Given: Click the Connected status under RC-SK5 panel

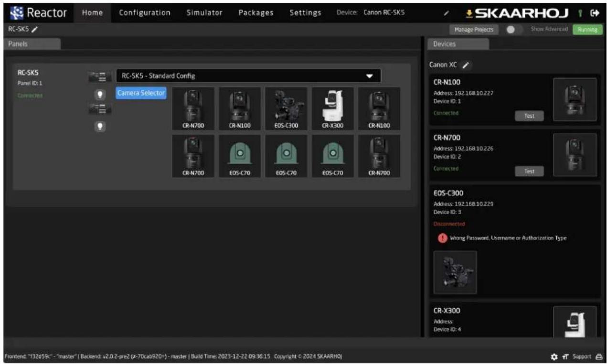Looking at the screenshot, I should 30,96.
